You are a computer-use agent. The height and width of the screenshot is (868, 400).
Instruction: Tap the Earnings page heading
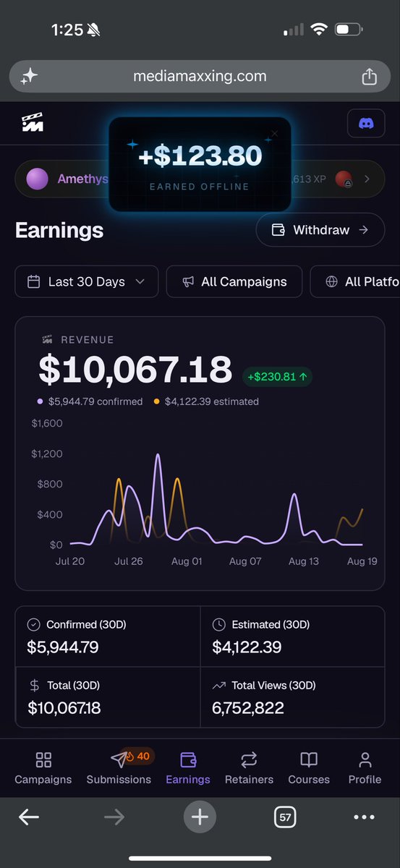pyautogui.click(x=59, y=230)
